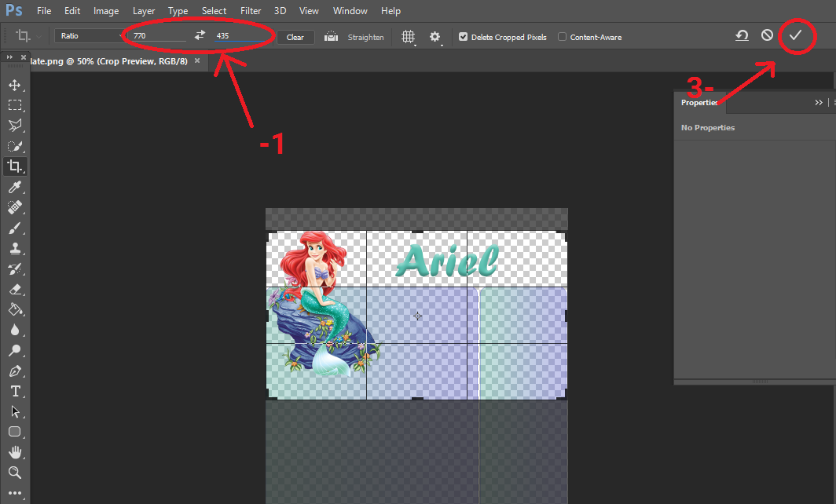The width and height of the screenshot is (836, 504).
Task: Select the Brush tool
Action: (x=14, y=228)
